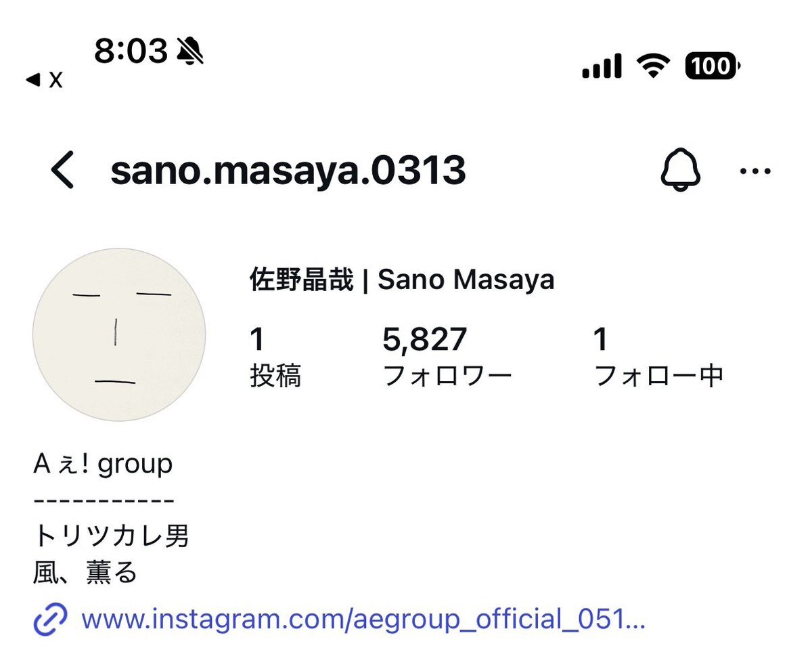
Task: Tap the muted notifications bell in status bar
Action: pos(188,50)
